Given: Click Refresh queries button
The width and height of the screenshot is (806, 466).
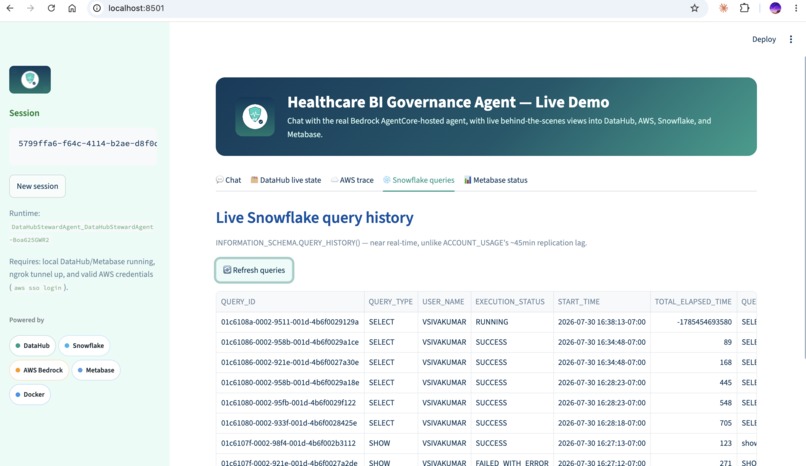Looking at the screenshot, I should (x=254, y=270).
